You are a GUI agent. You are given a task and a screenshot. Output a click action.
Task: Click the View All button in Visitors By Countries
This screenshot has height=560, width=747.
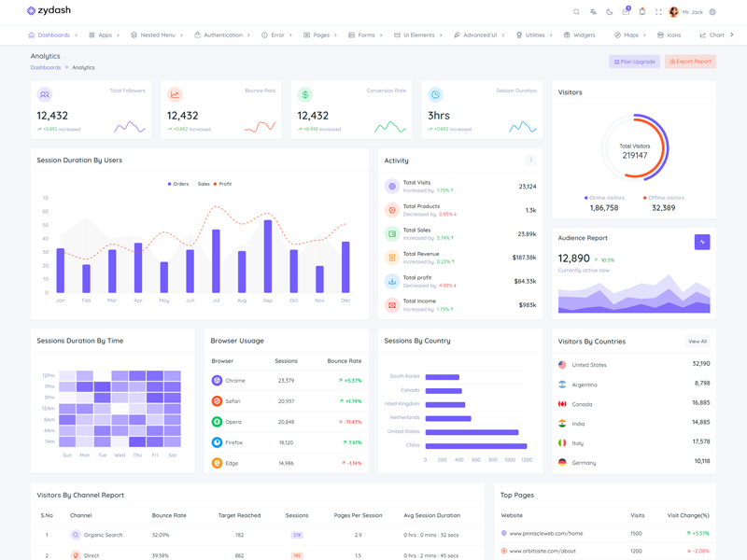click(697, 342)
